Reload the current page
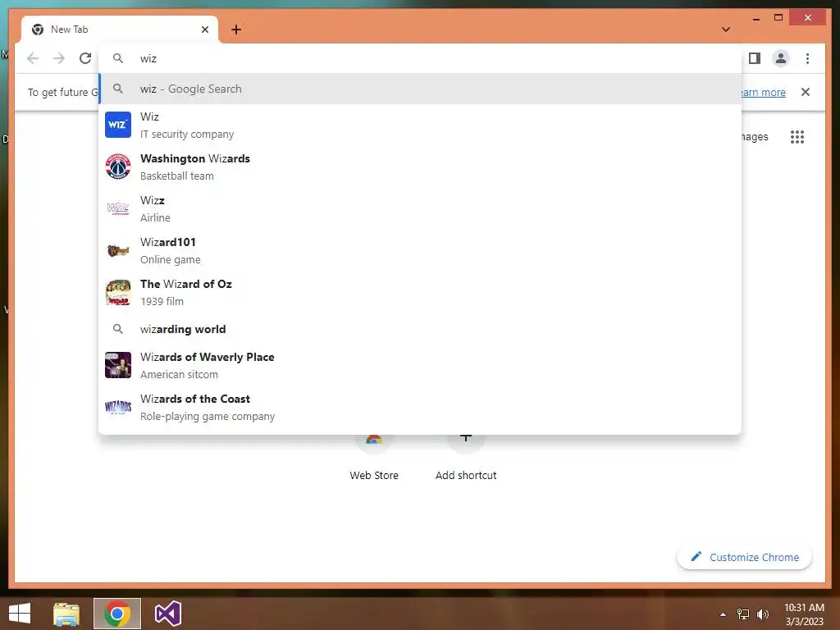840x630 pixels. pyautogui.click(x=85, y=58)
